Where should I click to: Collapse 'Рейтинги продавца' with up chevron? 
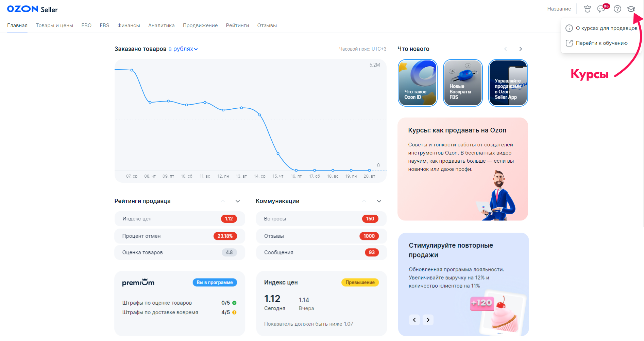(x=223, y=201)
